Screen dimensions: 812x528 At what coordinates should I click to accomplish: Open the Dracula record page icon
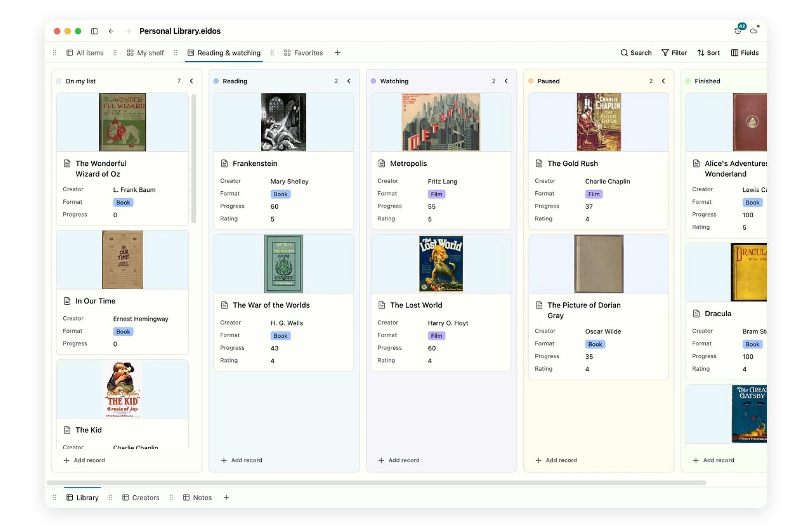696,313
